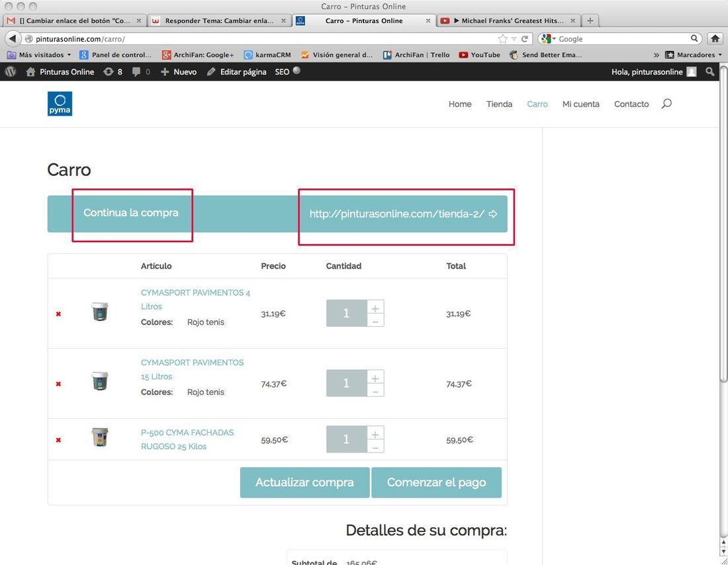728x565 pixels.
Task: Show more bookmarks chevron
Action: point(657,55)
